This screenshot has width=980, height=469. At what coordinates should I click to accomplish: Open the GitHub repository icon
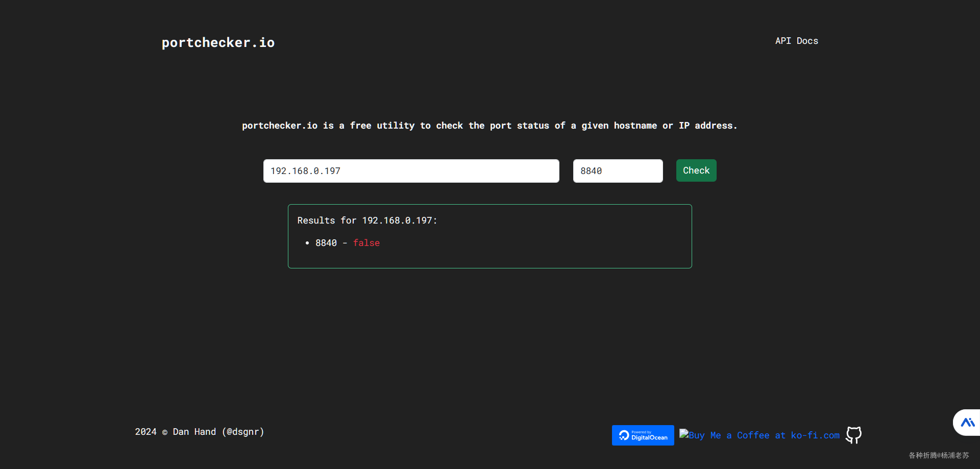853,435
